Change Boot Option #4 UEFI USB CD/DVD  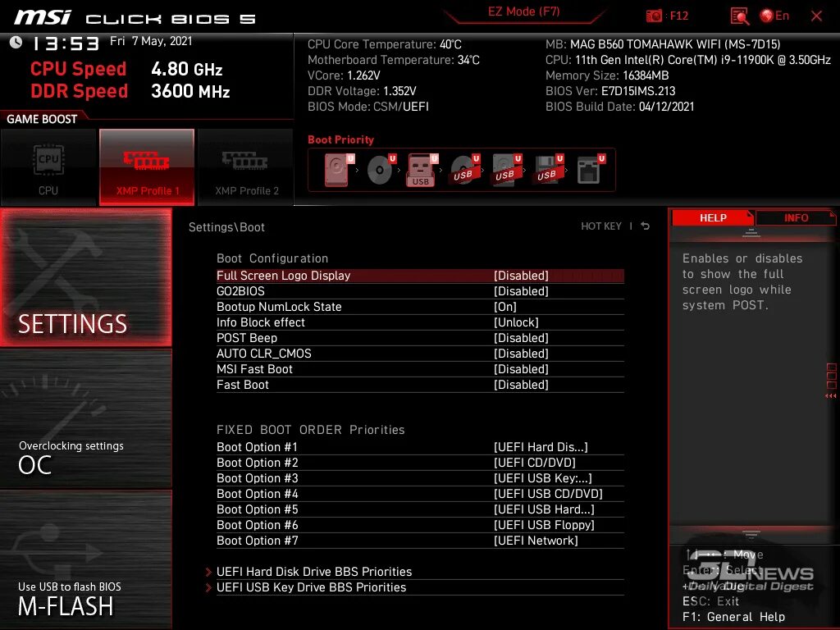click(x=420, y=493)
